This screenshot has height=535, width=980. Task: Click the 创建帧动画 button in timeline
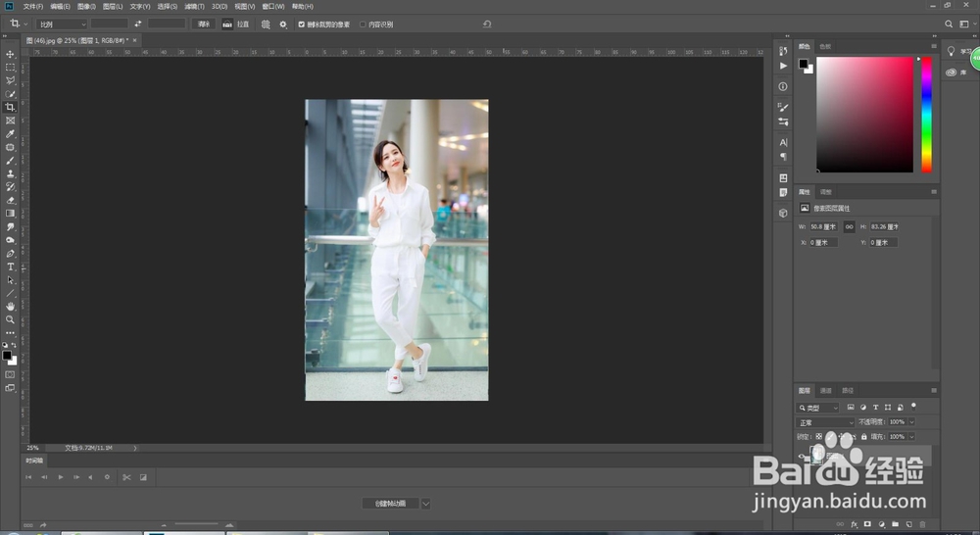391,503
